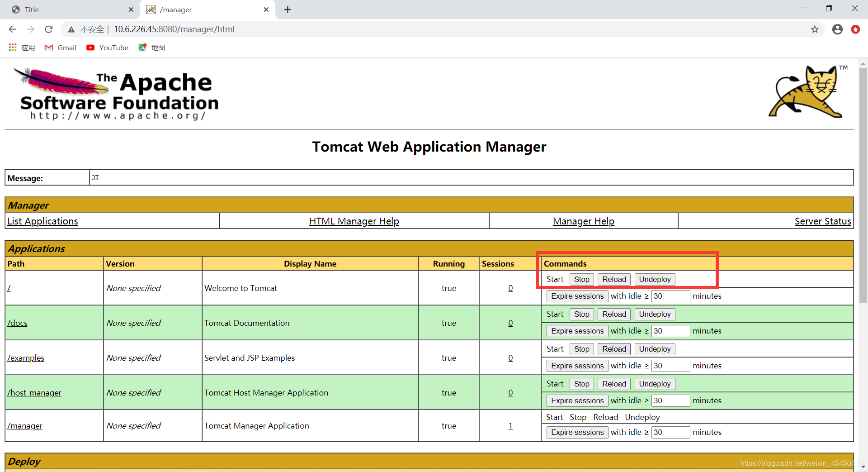Screen dimensions: 868x472
Task: Stop the Tomcat Host Manager Application
Action: pyautogui.click(x=581, y=384)
